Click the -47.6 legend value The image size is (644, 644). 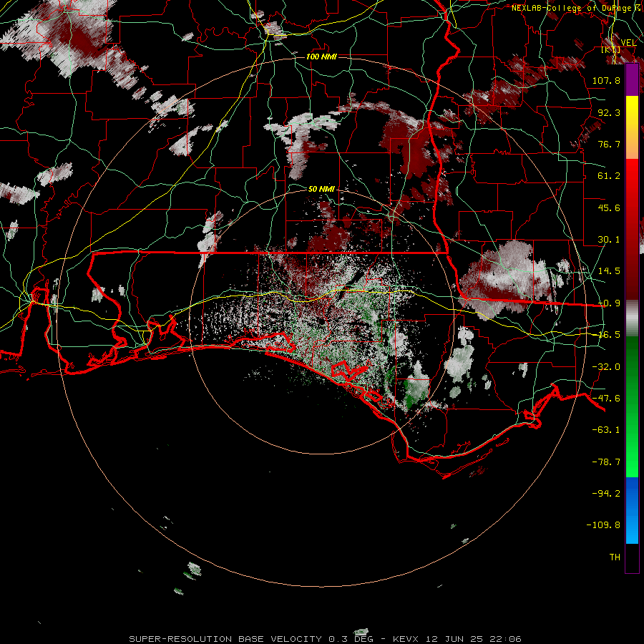click(606, 399)
